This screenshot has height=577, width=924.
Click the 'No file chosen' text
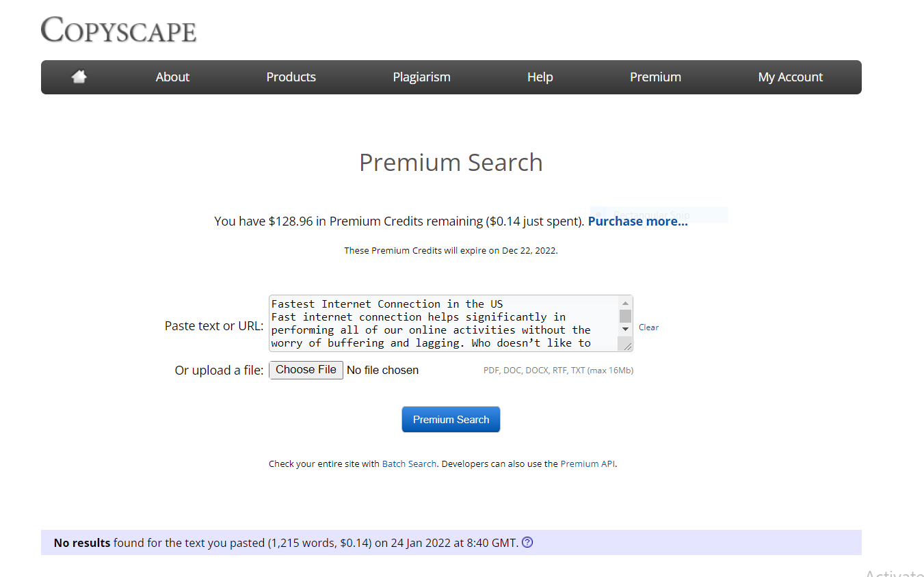click(x=382, y=370)
